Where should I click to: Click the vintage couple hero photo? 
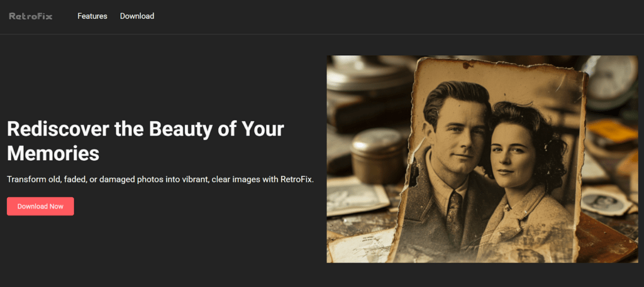482,159
